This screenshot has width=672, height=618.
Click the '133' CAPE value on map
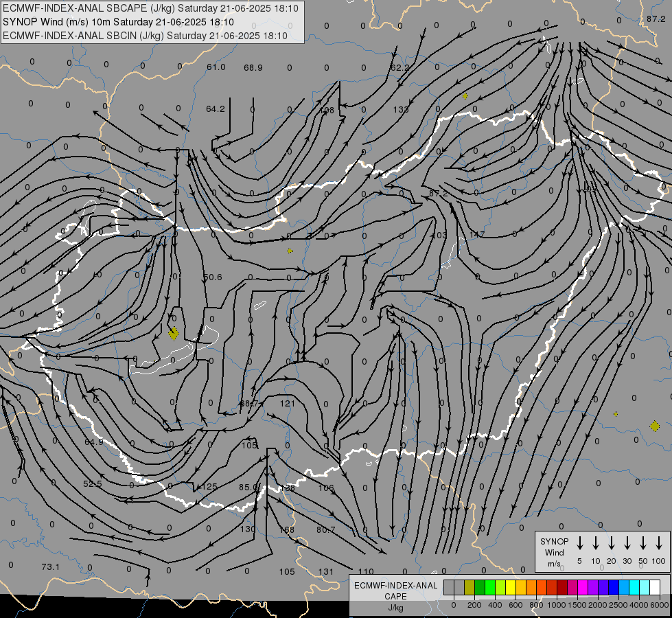401,109
